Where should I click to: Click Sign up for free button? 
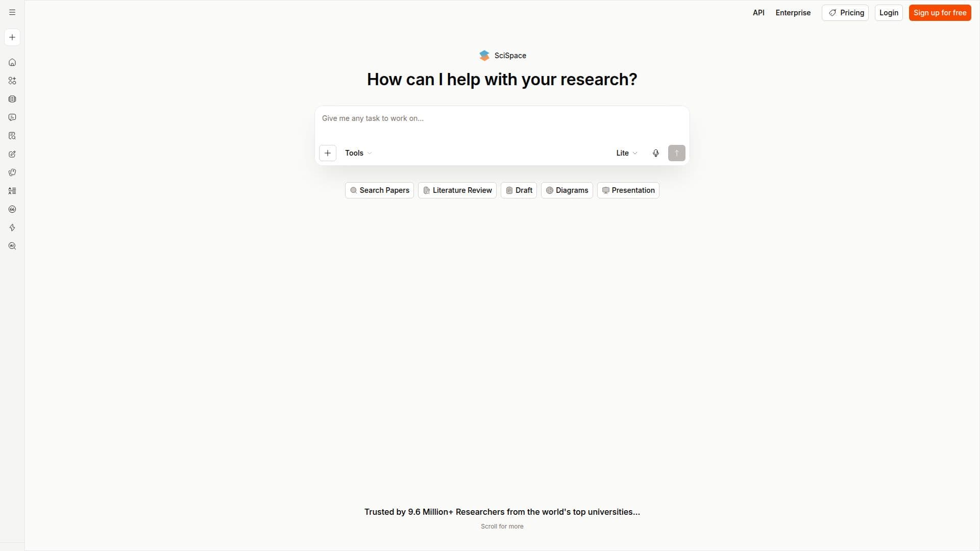tap(940, 13)
